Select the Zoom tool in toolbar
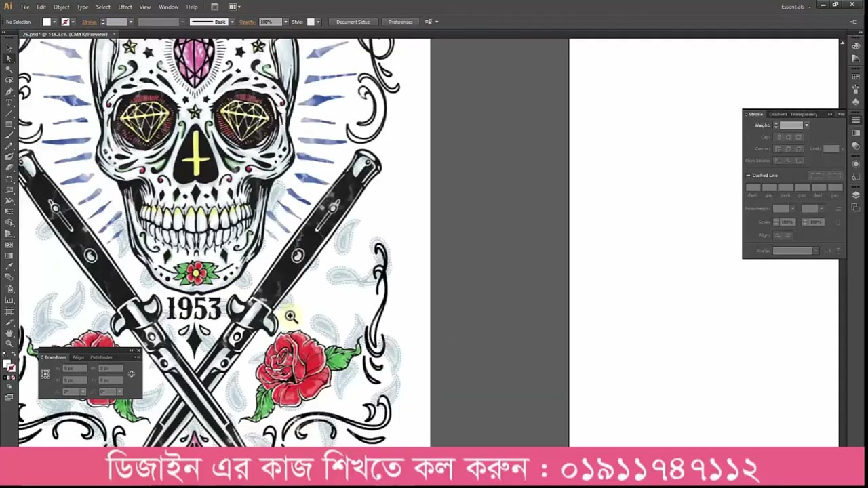The height and width of the screenshot is (488, 868). coord(9,343)
